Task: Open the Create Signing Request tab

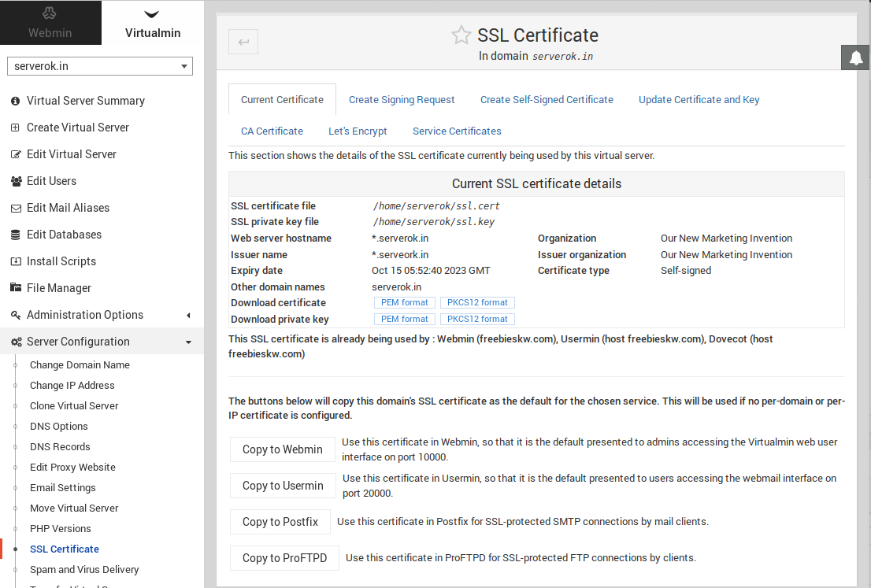Action: 402,99
